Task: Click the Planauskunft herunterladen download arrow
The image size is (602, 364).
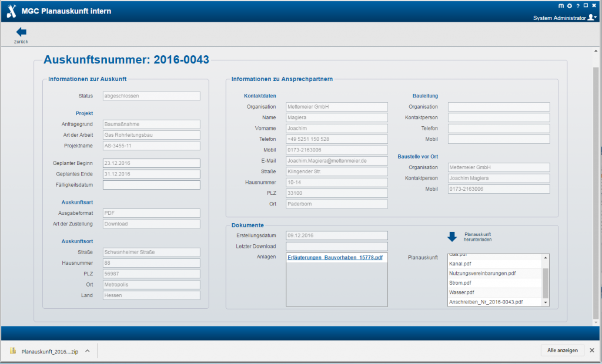Action: [452, 237]
